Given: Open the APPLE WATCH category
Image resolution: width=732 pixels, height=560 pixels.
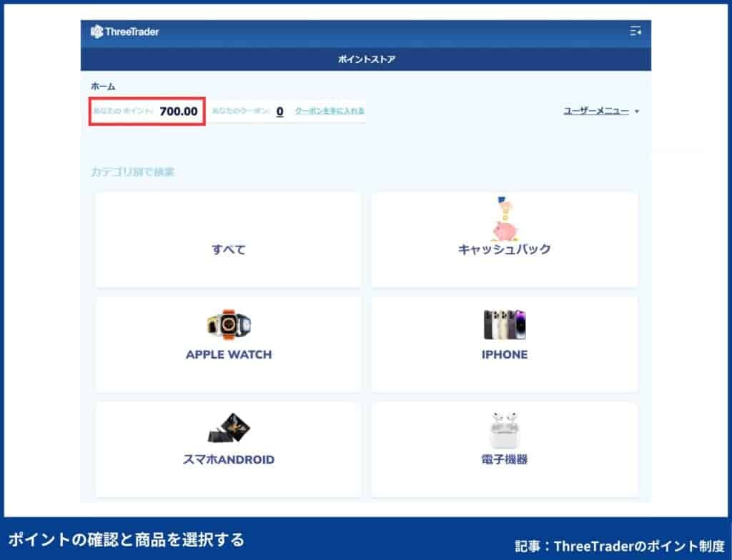Looking at the screenshot, I should 228,345.
